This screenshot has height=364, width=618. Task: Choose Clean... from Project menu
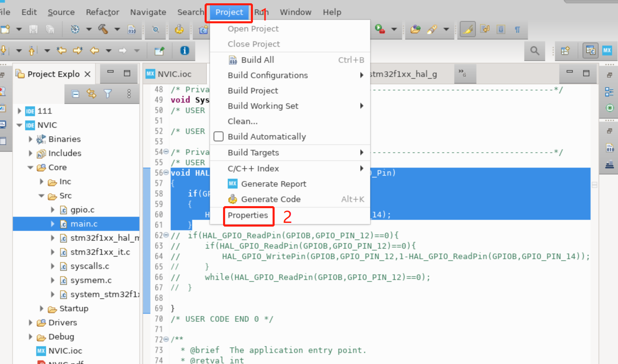(x=290, y=121)
